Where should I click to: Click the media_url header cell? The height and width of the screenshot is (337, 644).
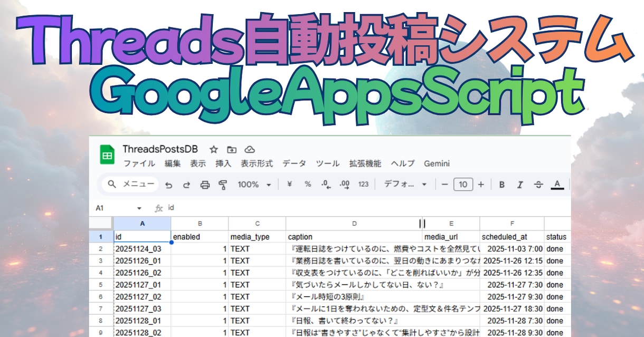pos(451,237)
